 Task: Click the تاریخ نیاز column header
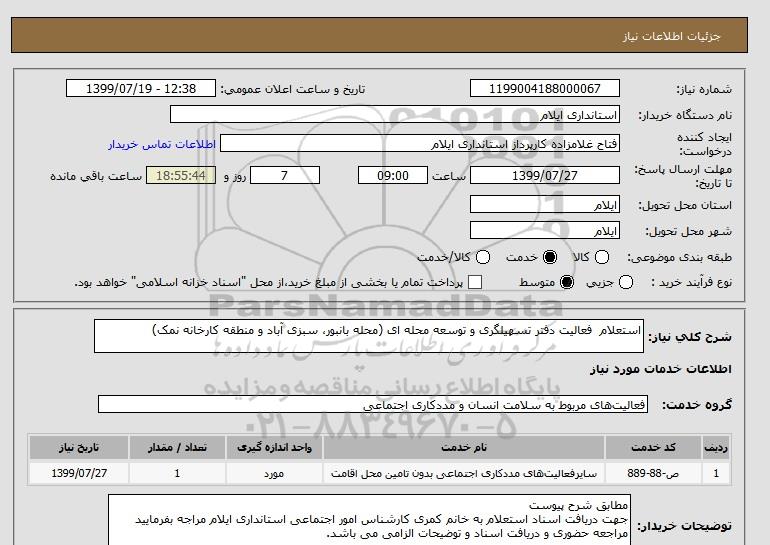(x=79, y=448)
